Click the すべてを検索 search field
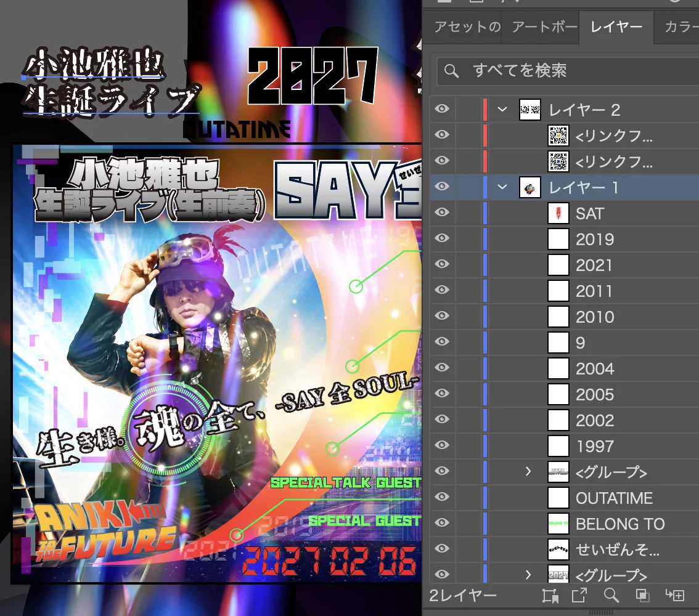Viewport: 699px width, 616px height. tap(568, 71)
